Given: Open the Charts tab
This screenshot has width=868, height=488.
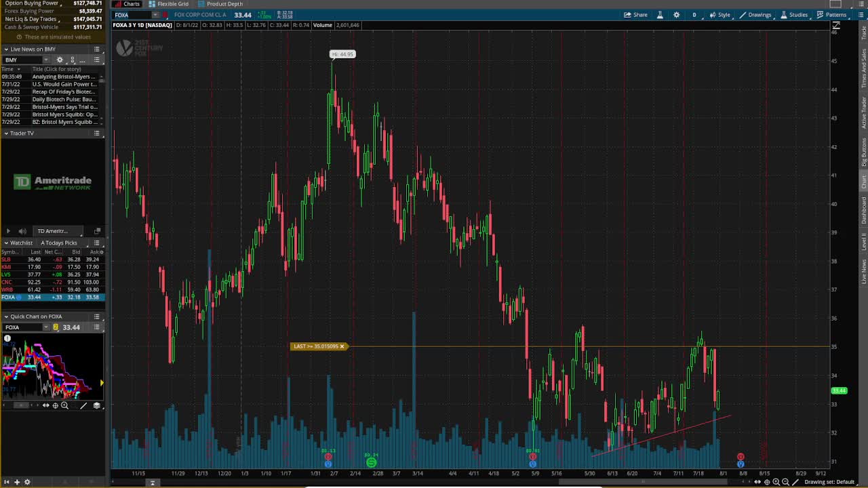Looking at the screenshot, I should click(x=127, y=4).
